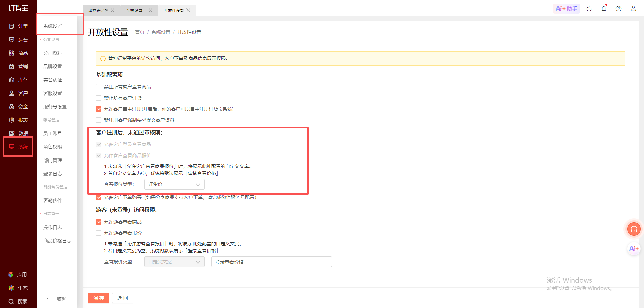Uncheck 允许客户自主注册 checkbox

click(99, 109)
